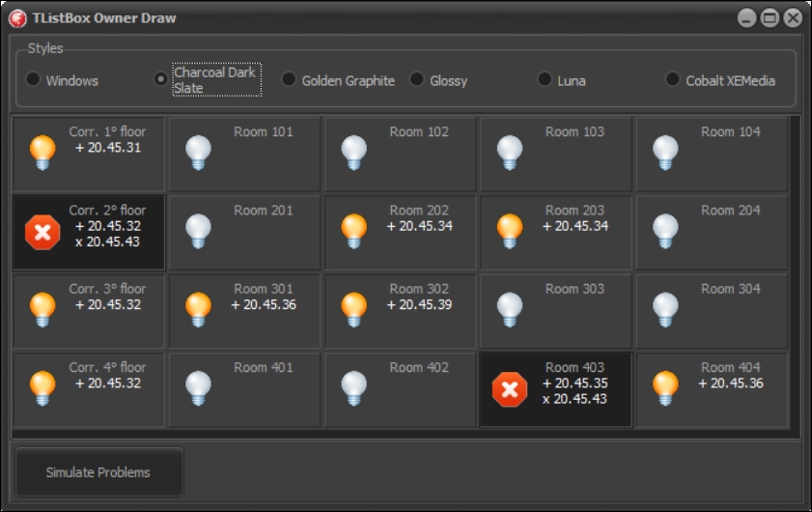Click the lit bulb icon in Room 301
This screenshot has width=812, height=512.
click(x=198, y=309)
